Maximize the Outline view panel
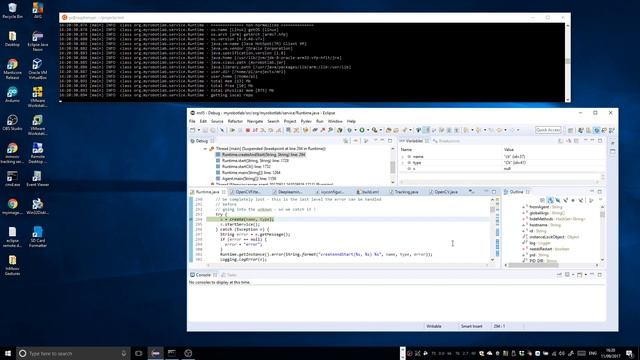The width and height of the screenshot is (640, 360). click(x=600, y=192)
